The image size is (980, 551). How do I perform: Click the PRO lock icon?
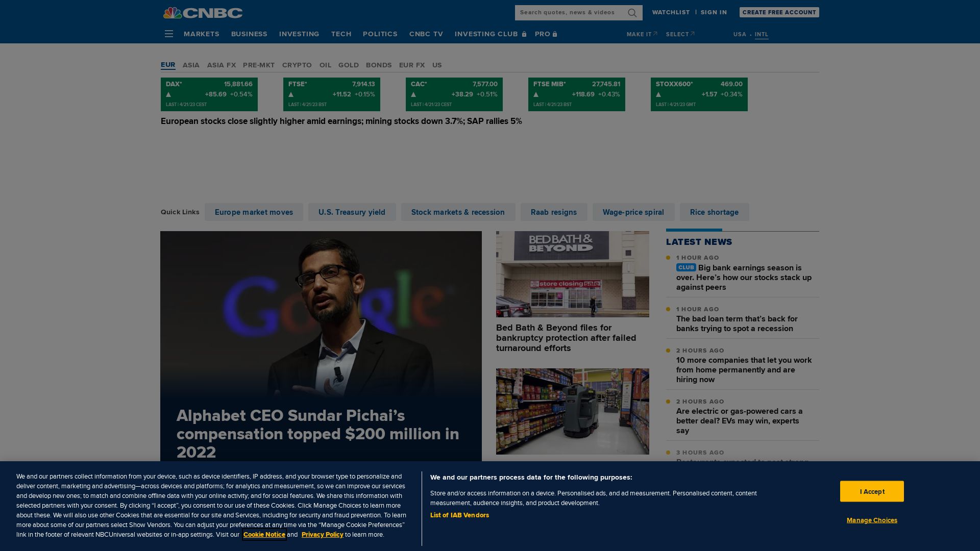pyautogui.click(x=555, y=34)
